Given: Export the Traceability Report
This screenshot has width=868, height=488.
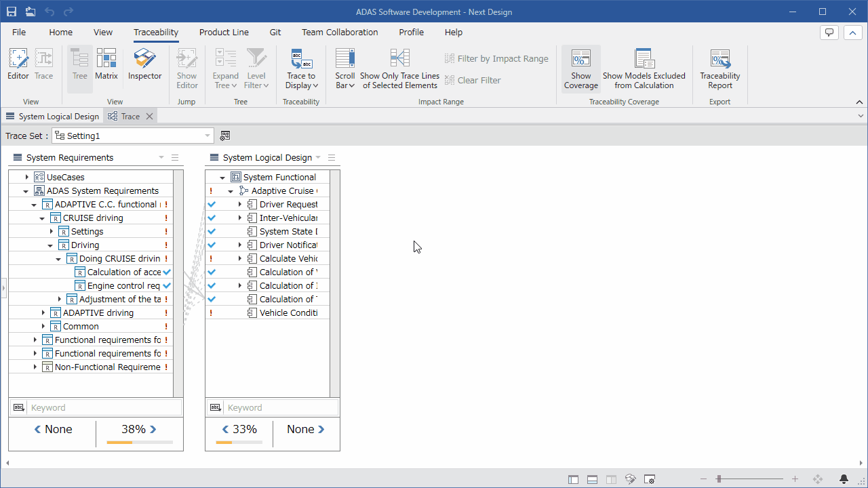Looking at the screenshot, I should [720, 69].
